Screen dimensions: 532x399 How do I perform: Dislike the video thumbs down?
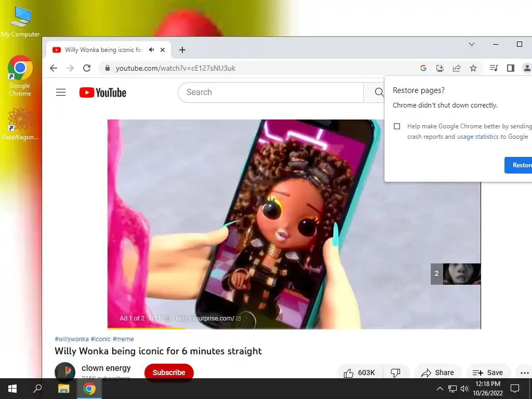(x=395, y=373)
